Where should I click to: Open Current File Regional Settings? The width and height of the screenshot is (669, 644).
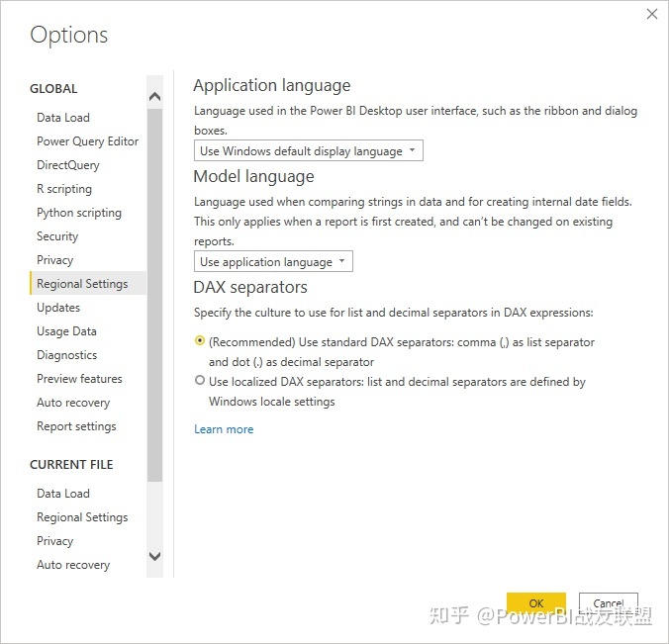[x=82, y=517]
